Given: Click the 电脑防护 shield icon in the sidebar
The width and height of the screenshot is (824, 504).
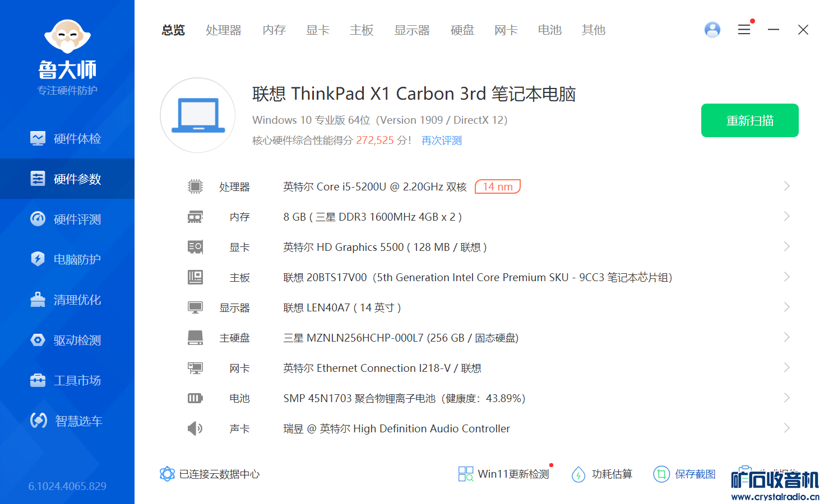Looking at the screenshot, I should (x=38, y=259).
